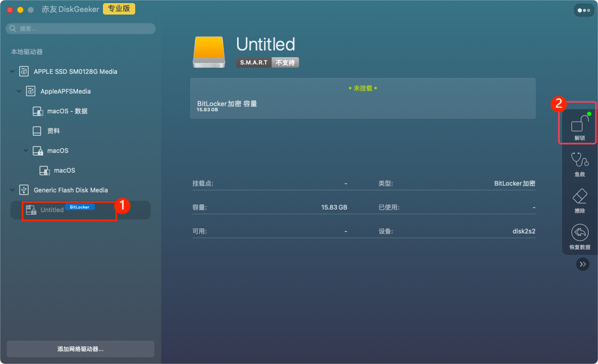Click the 添加网络驱动器 button
Viewport: 598px width, 364px height.
pos(80,349)
